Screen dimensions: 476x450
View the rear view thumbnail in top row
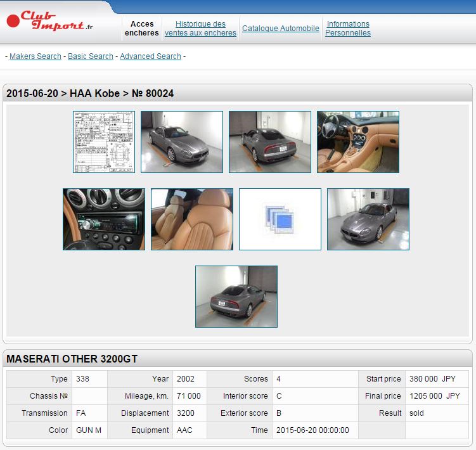click(270, 142)
